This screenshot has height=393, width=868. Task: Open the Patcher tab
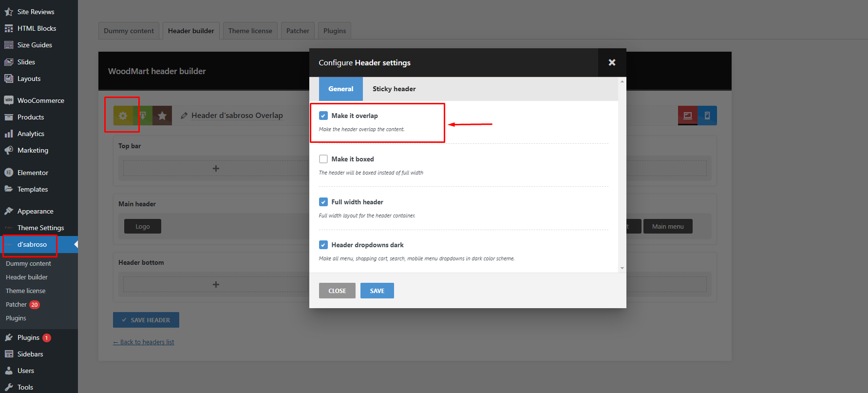[298, 31]
